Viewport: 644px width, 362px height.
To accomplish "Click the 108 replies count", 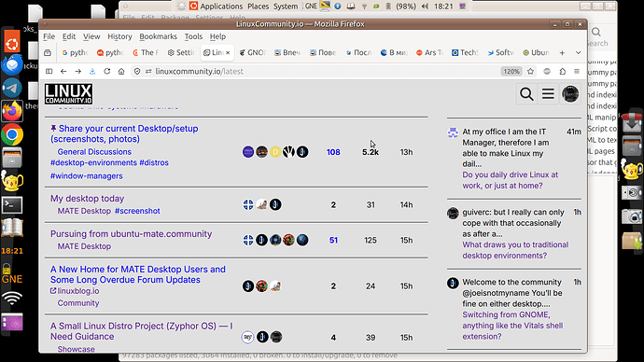I will tap(333, 152).
